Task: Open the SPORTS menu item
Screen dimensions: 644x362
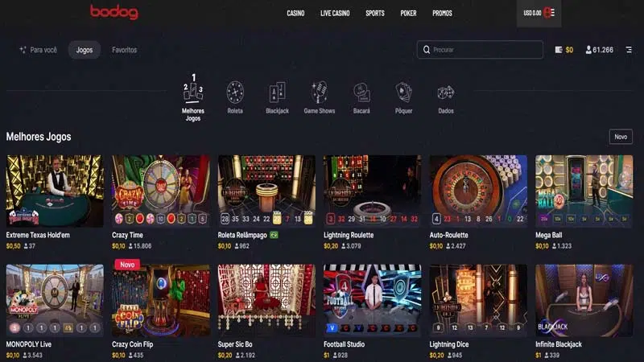Action: tap(375, 13)
